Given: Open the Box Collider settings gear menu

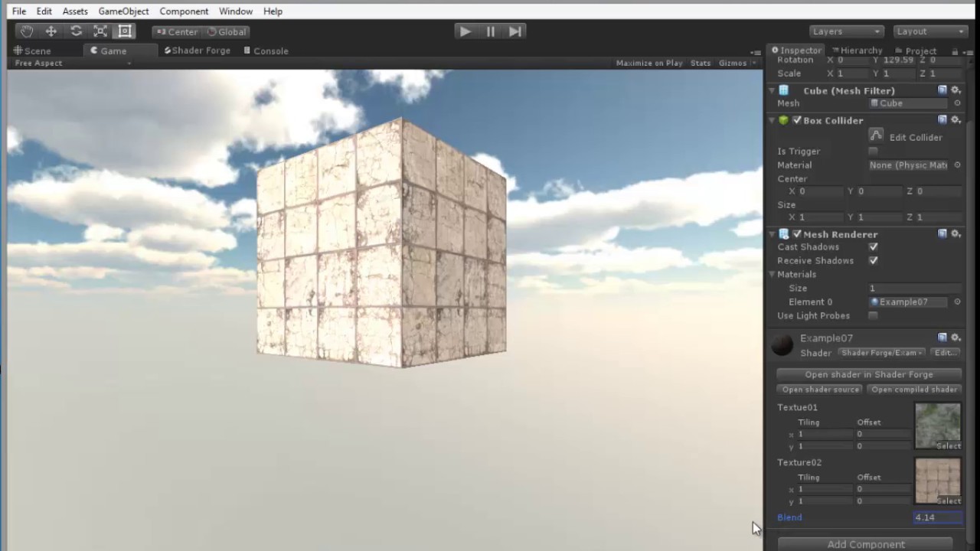Looking at the screenshot, I should [955, 120].
